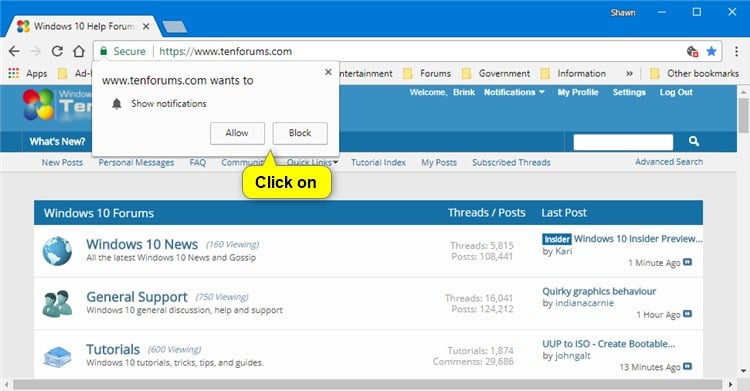The height and width of the screenshot is (391, 750).
Task: Click the address bar URL
Action: point(225,51)
